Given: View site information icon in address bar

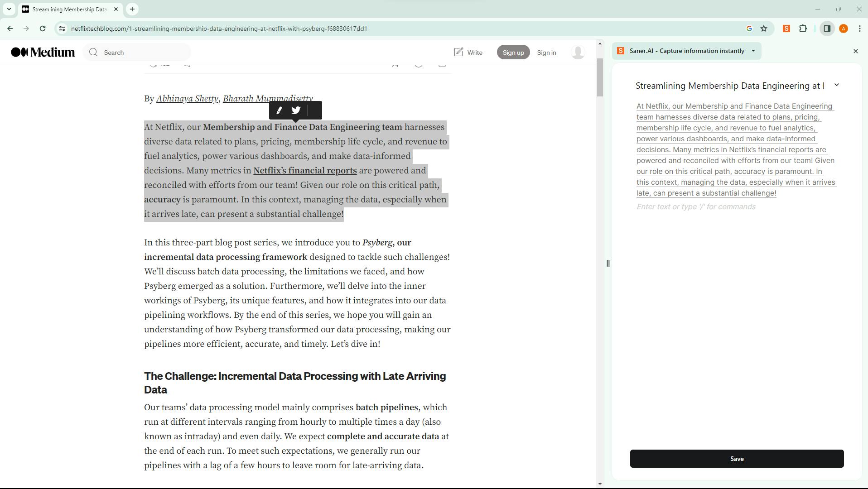Looking at the screenshot, I should click(62, 29).
